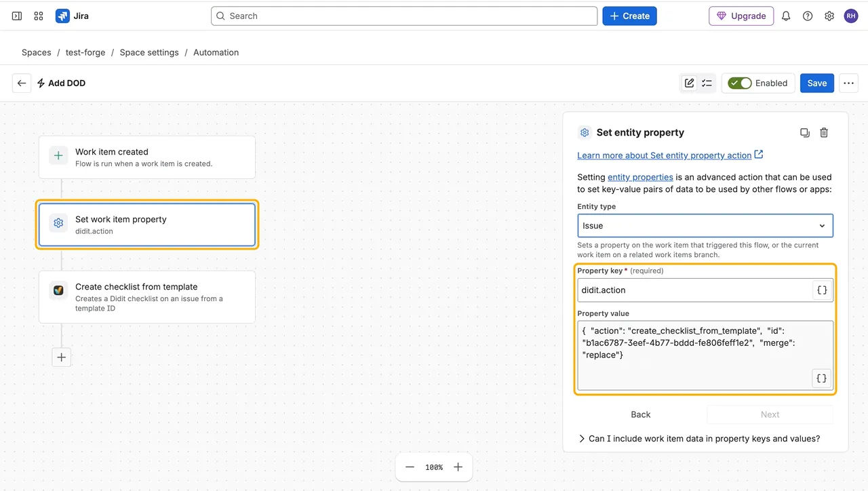Click the Jira logo
The height and width of the screenshot is (491, 868).
[73, 16]
